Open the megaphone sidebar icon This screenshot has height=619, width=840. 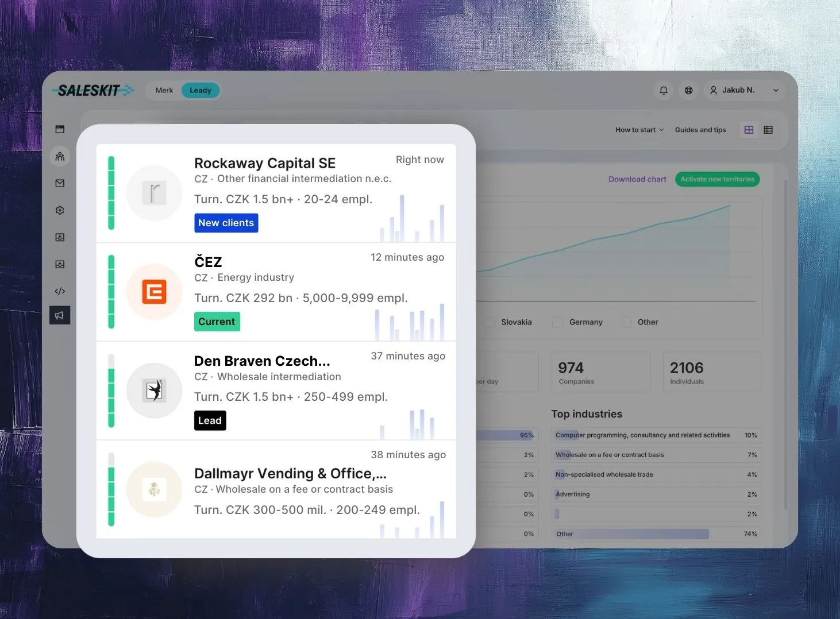pos(60,315)
